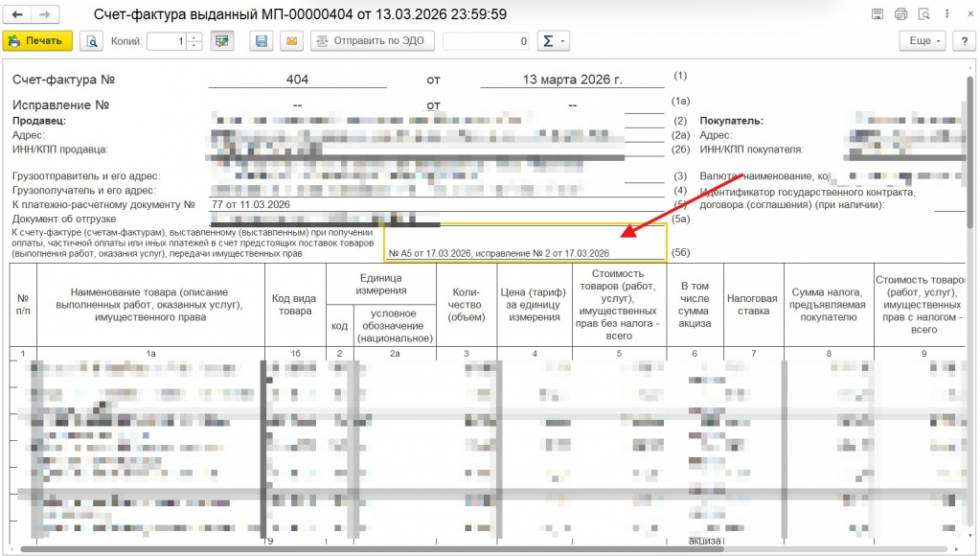The image size is (980, 556).
Task: Click the Покупатель: label
Action: (x=731, y=121)
